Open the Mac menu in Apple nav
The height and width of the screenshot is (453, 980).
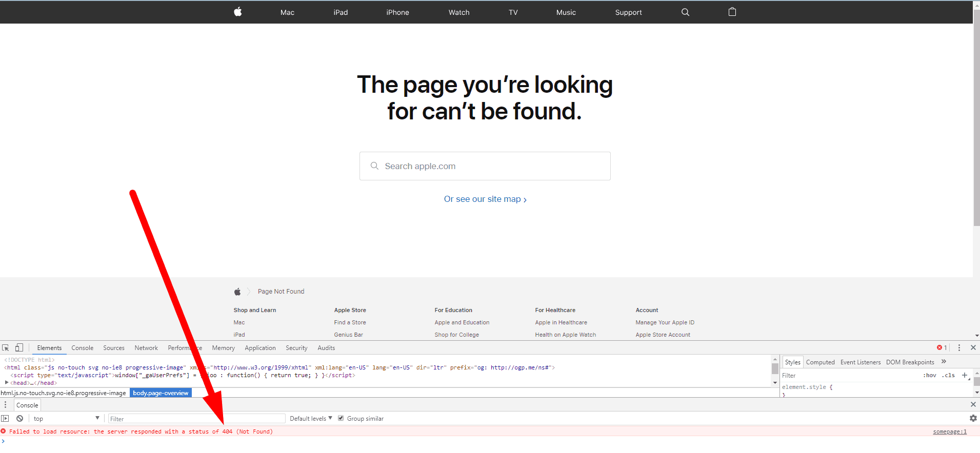point(287,12)
